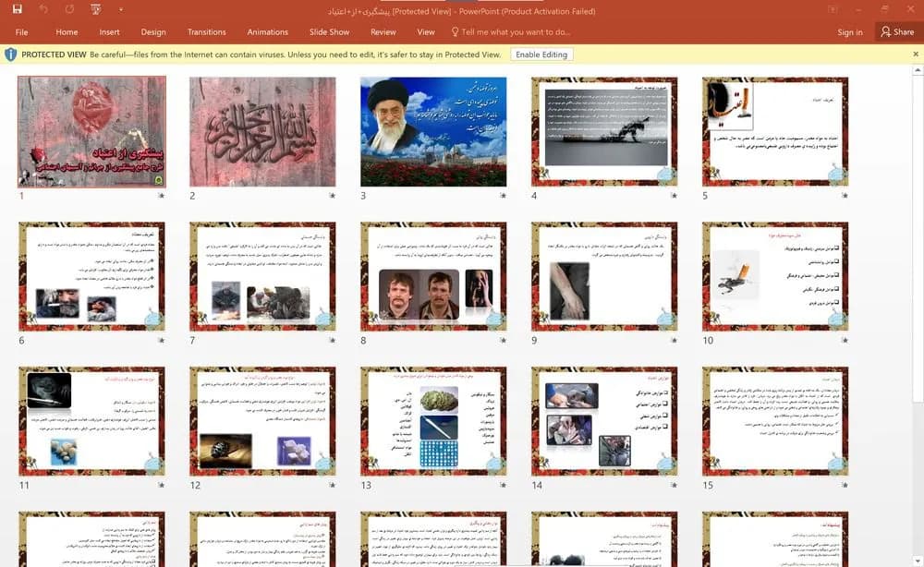Open the File tab

click(22, 31)
